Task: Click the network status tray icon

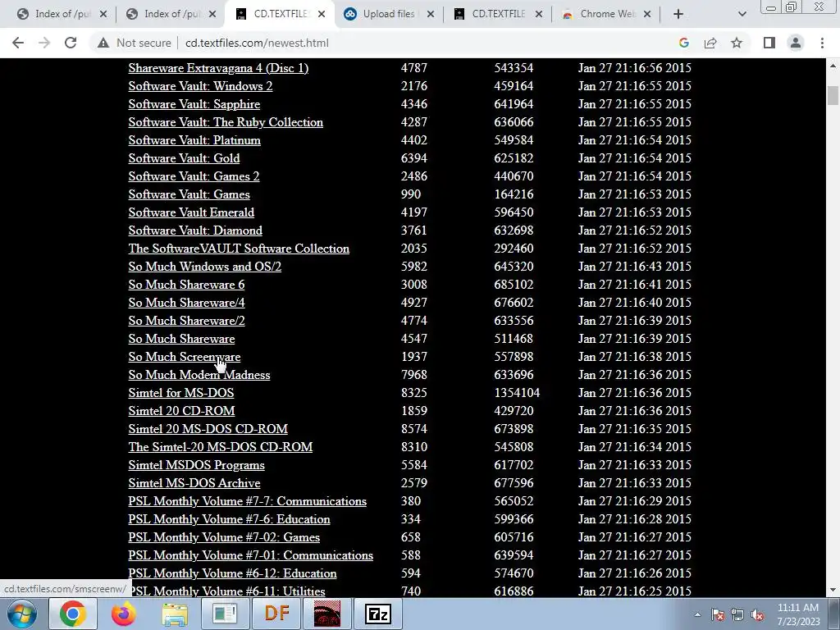Action: pyautogui.click(x=737, y=615)
